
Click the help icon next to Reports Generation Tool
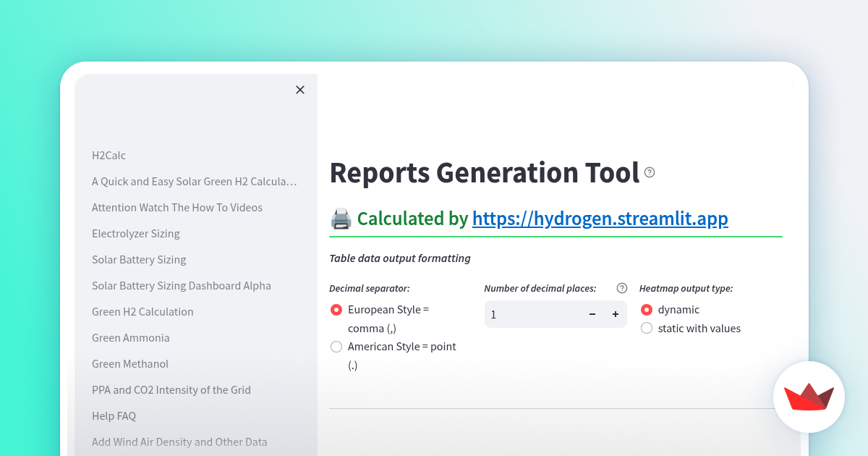click(x=650, y=172)
